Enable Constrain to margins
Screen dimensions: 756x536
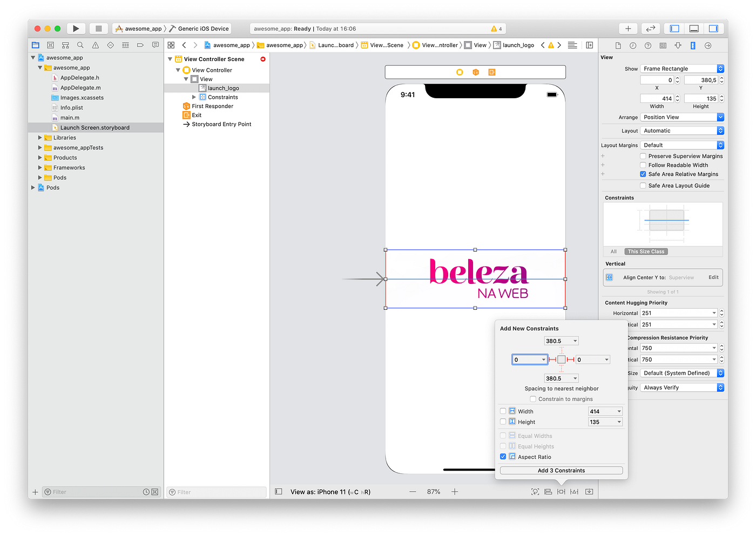click(533, 399)
